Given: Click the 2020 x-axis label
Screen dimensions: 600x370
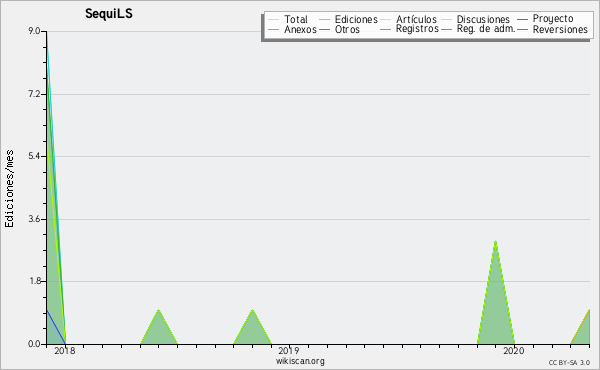Looking at the screenshot, I should click(514, 351).
